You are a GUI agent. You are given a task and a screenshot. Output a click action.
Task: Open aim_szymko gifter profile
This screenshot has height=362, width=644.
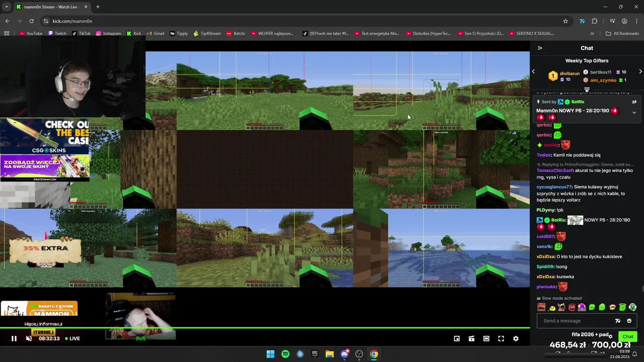(603, 80)
